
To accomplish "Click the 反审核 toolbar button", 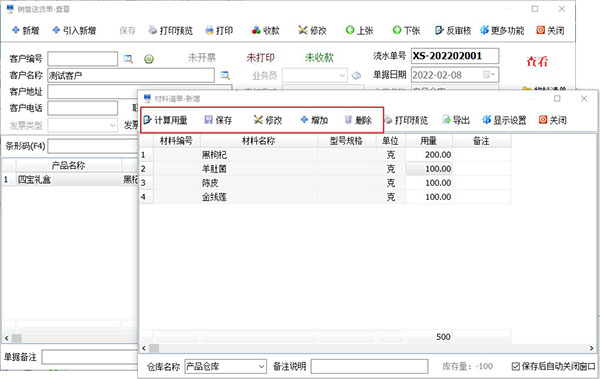I will tap(453, 30).
